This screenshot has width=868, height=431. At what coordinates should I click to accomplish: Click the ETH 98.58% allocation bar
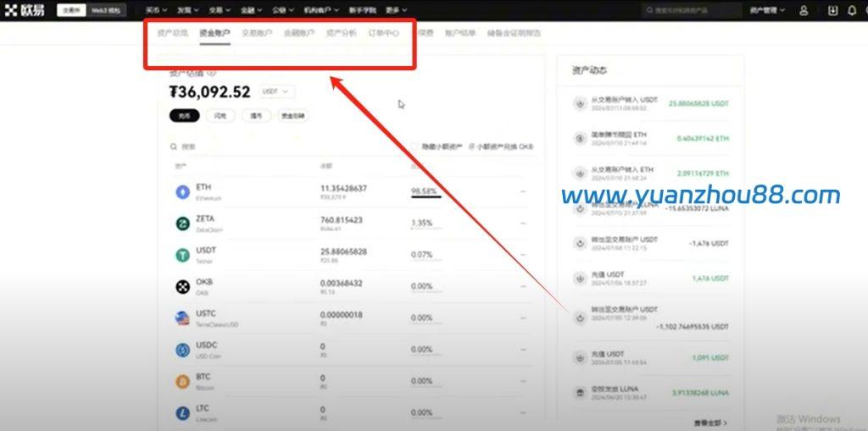(426, 196)
